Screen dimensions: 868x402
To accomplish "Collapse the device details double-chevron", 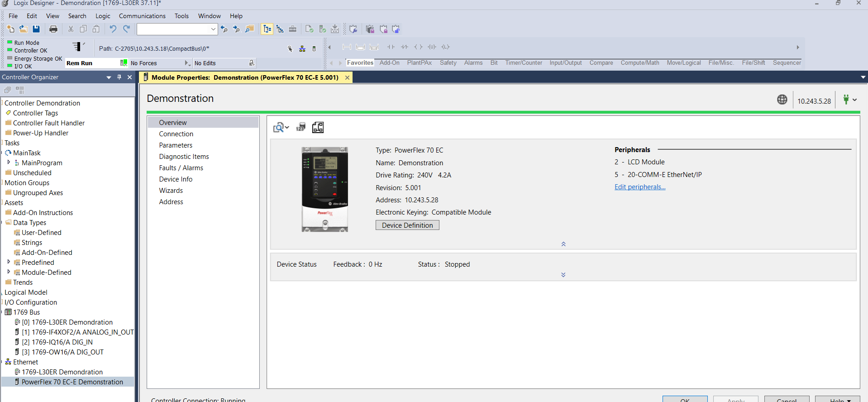I will [563, 244].
